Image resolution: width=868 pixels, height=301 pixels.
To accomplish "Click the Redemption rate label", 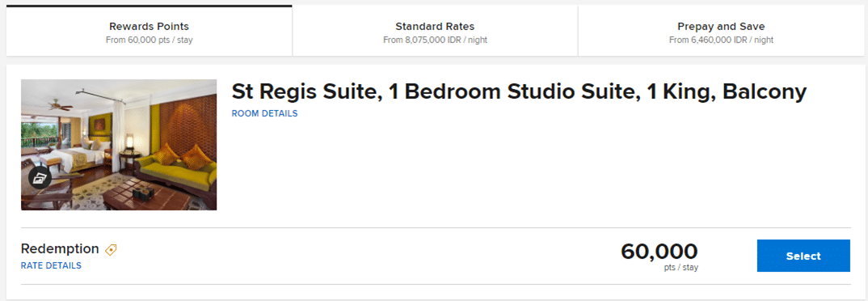I will click(x=60, y=249).
